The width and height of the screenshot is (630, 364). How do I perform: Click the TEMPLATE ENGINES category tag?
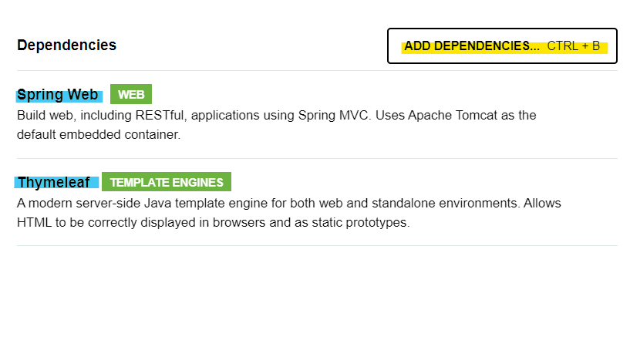(x=167, y=182)
